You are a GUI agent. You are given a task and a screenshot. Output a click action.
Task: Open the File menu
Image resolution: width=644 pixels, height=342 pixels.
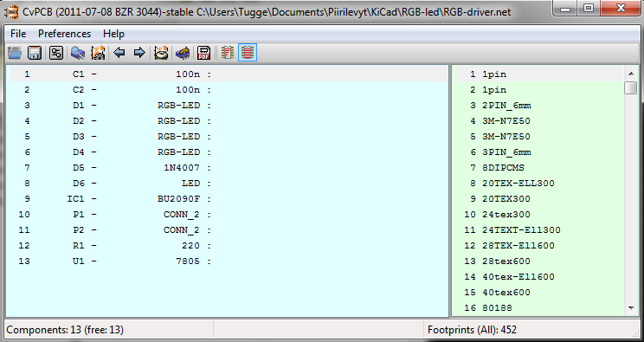click(18, 33)
